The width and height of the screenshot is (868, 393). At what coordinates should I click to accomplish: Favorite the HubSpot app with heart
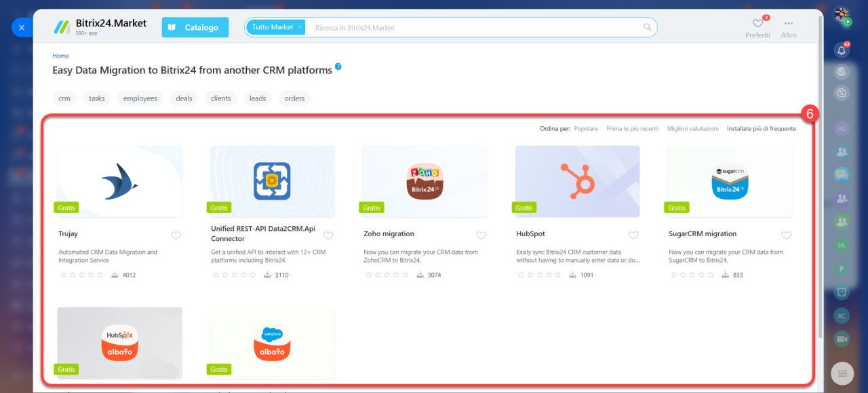point(633,236)
